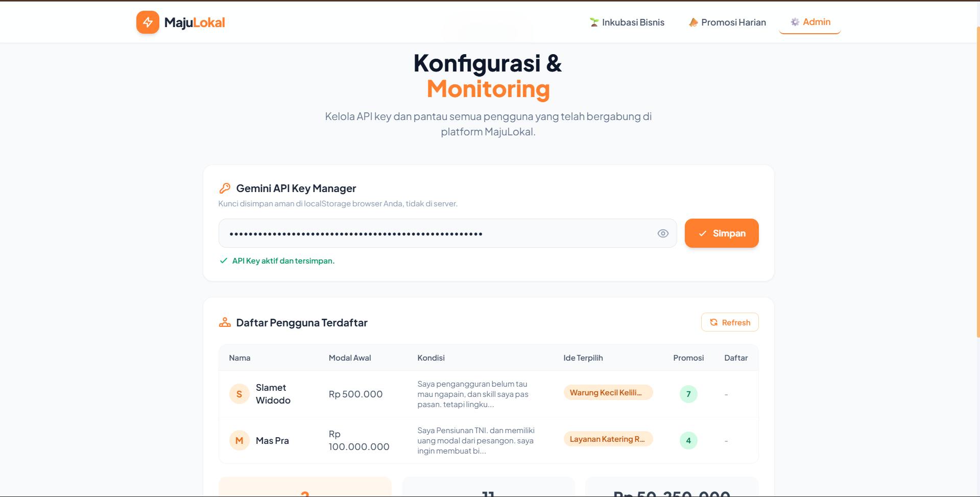Click the S avatar for Slamet Widodo
This screenshot has height=497, width=980.
(239, 394)
